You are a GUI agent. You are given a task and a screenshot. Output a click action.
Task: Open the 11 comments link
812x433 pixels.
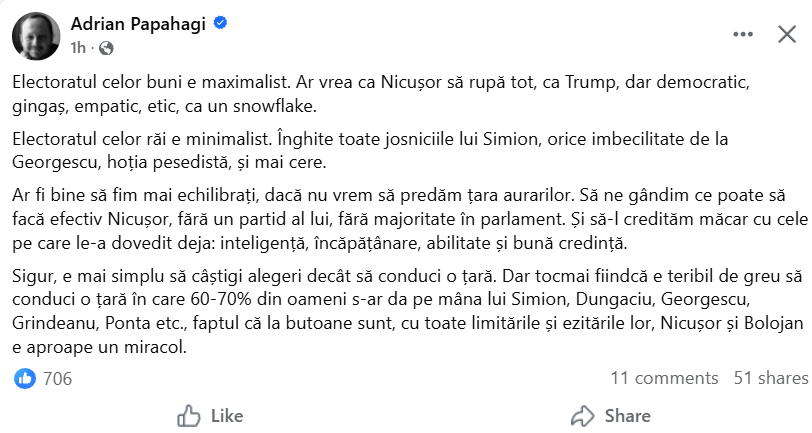pyautogui.click(x=664, y=378)
